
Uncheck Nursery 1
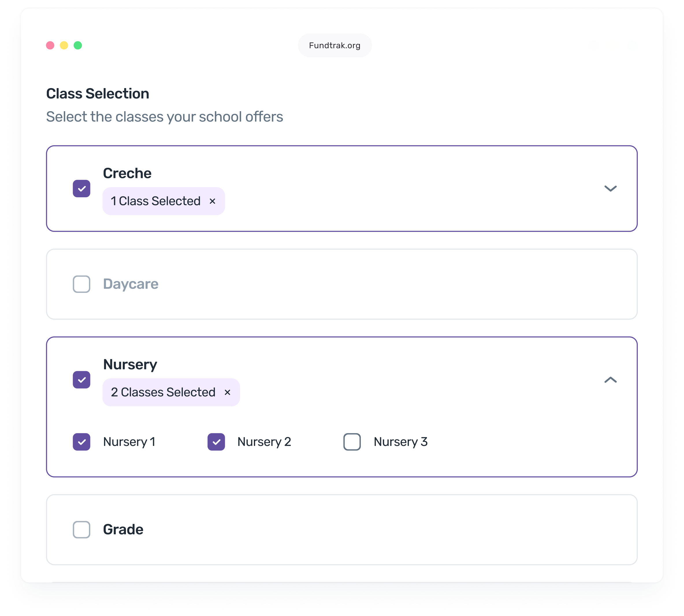tap(81, 442)
